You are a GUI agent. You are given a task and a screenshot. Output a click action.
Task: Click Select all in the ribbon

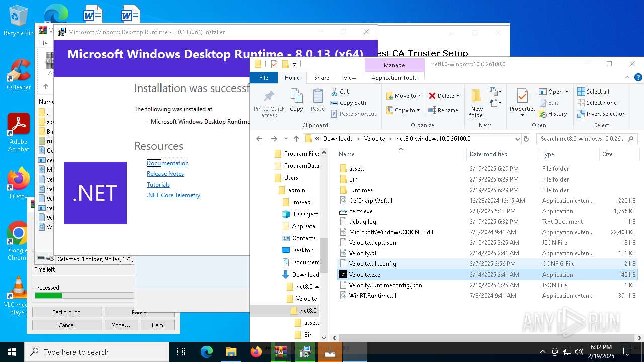click(593, 92)
